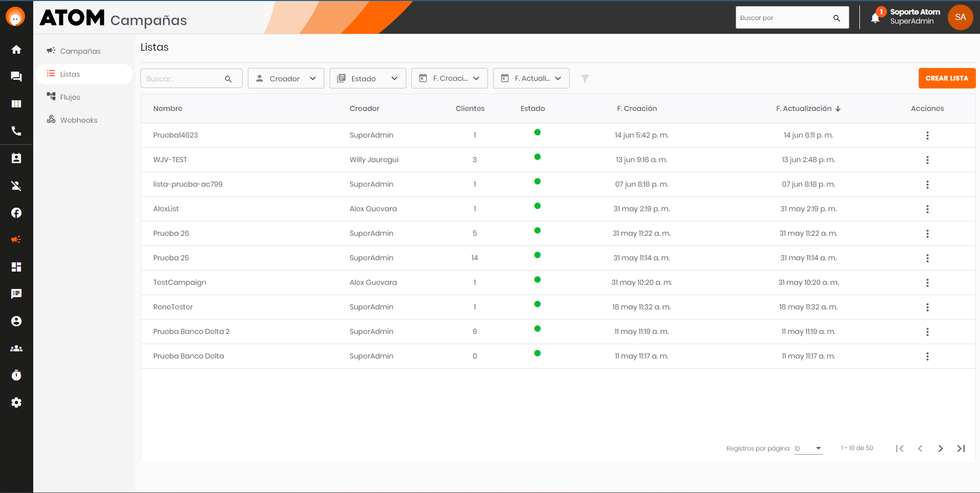Go to next page of results
The height and width of the screenshot is (493, 980).
pyautogui.click(x=941, y=449)
